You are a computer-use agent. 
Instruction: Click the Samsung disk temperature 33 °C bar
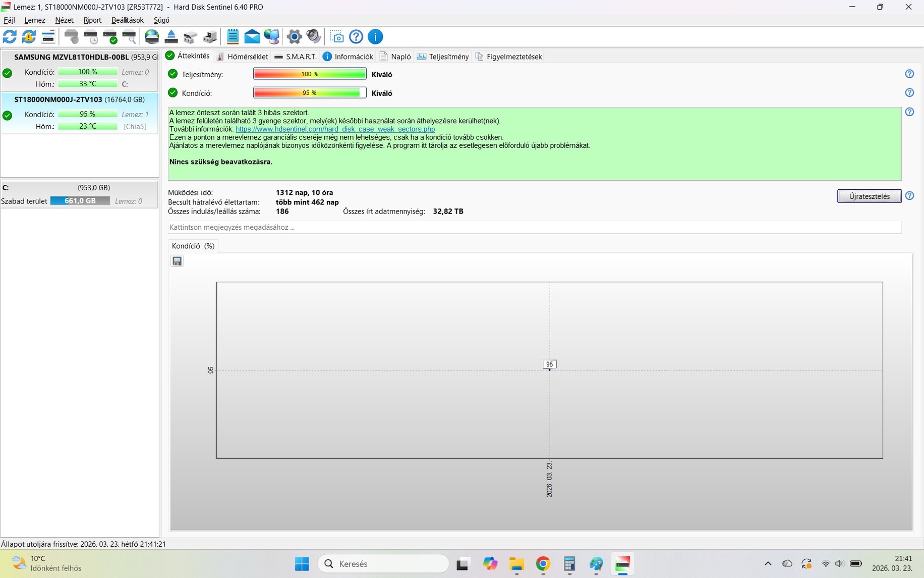(88, 84)
